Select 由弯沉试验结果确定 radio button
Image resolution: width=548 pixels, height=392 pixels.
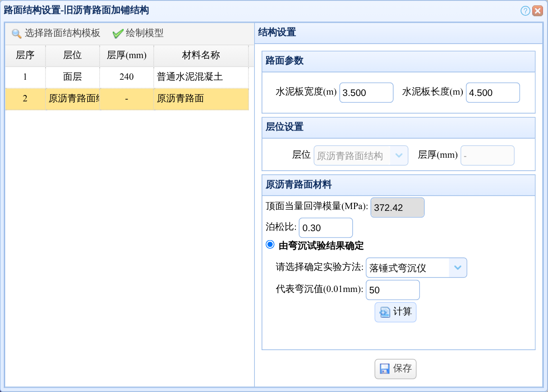pos(270,245)
